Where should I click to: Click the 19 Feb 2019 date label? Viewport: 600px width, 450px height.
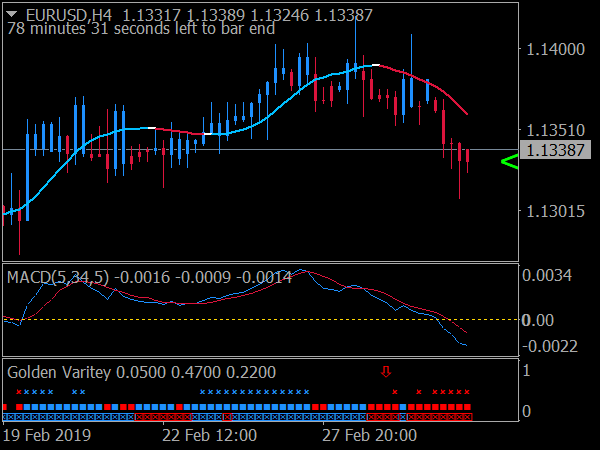pyautogui.click(x=47, y=435)
